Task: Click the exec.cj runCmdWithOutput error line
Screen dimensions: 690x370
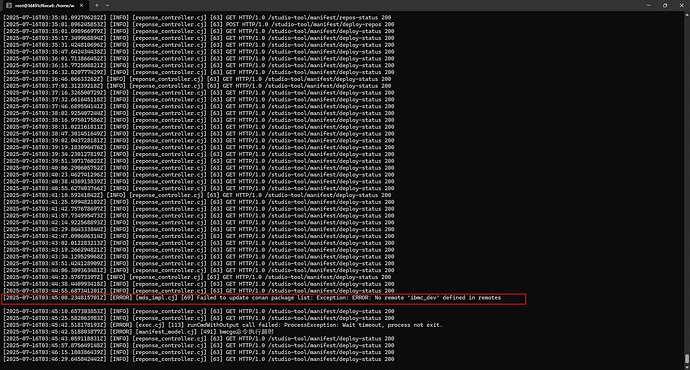Action: click(x=223, y=325)
